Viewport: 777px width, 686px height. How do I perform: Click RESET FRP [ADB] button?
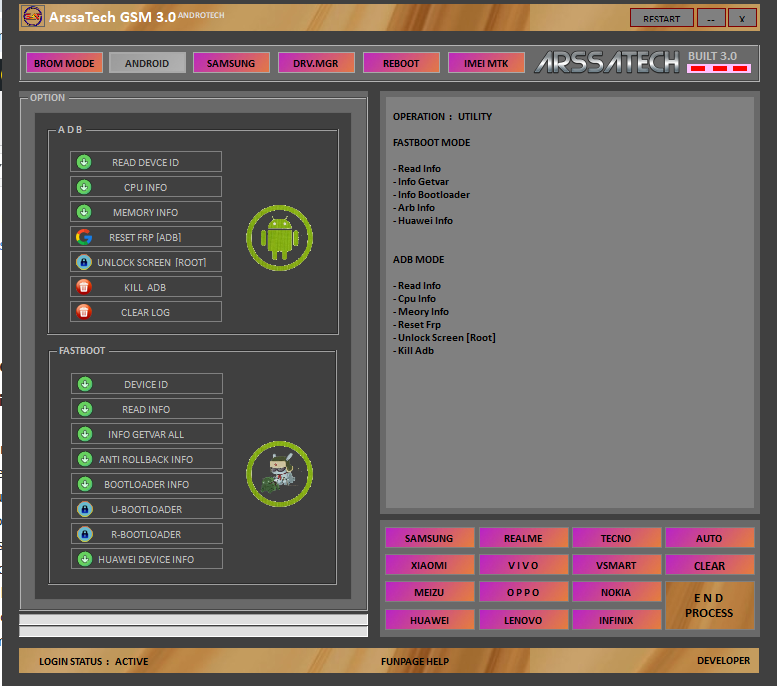coord(146,237)
